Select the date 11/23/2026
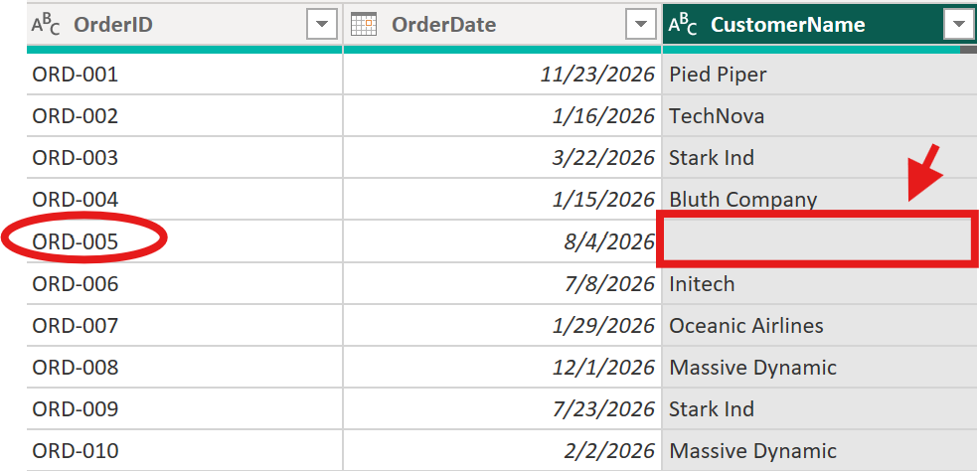The width and height of the screenshot is (980, 471). pyautogui.click(x=503, y=75)
